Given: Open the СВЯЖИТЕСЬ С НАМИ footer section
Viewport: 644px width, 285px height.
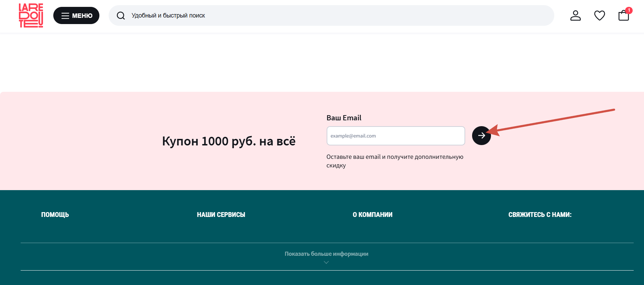Looking at the screenshot, I should (540, 215).
